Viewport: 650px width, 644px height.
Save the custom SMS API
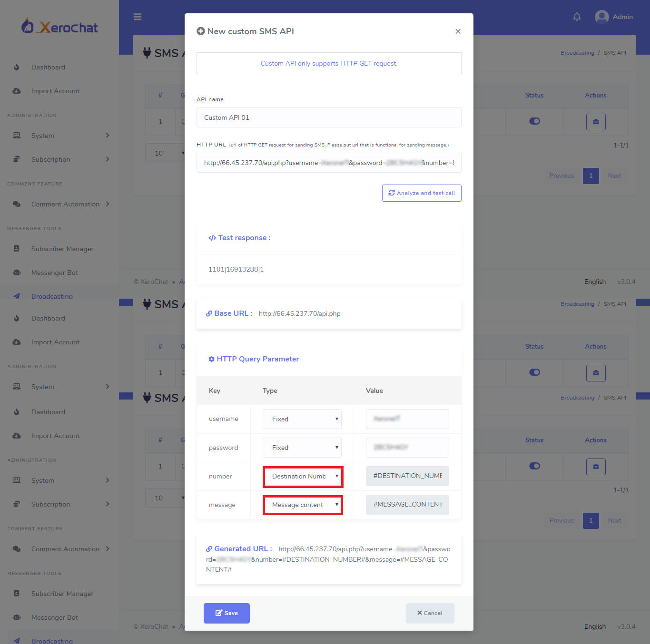click(x=227, y=613)
